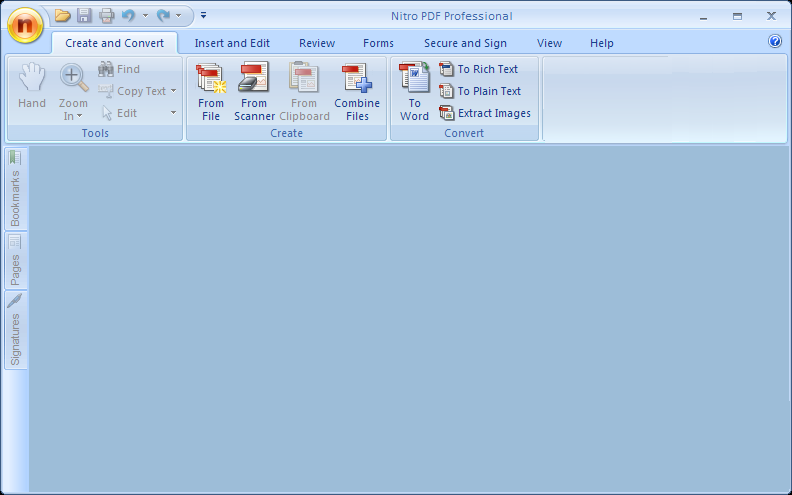Show the Bookmarks side panel
The width and height of the screenshot is (792, 495).
[x=16, y=189]
